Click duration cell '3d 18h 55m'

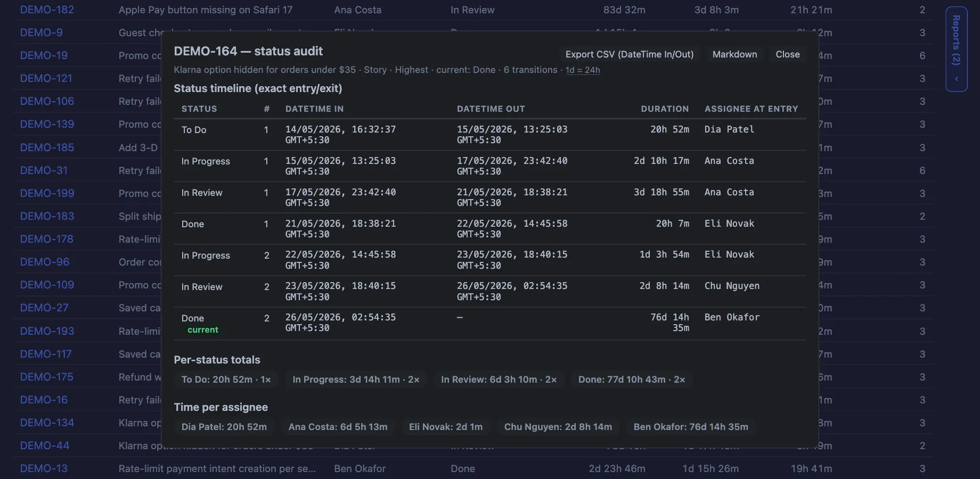(x=661, y=192)
